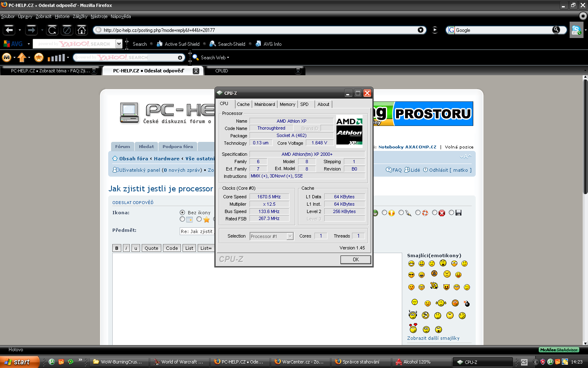Insert the smiley with two red hearts
Image resolution: width=588 pixels, height=368 pixels.
pos(413,328)
